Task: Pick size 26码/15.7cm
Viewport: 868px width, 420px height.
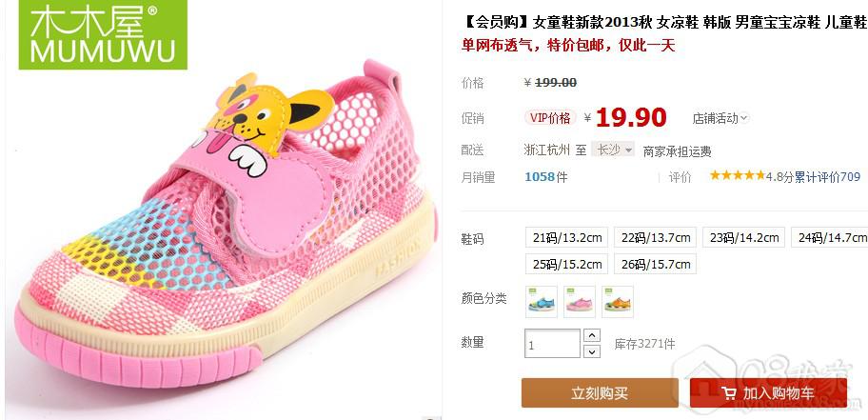Action: pyautogui.click(x=656, y=265)
